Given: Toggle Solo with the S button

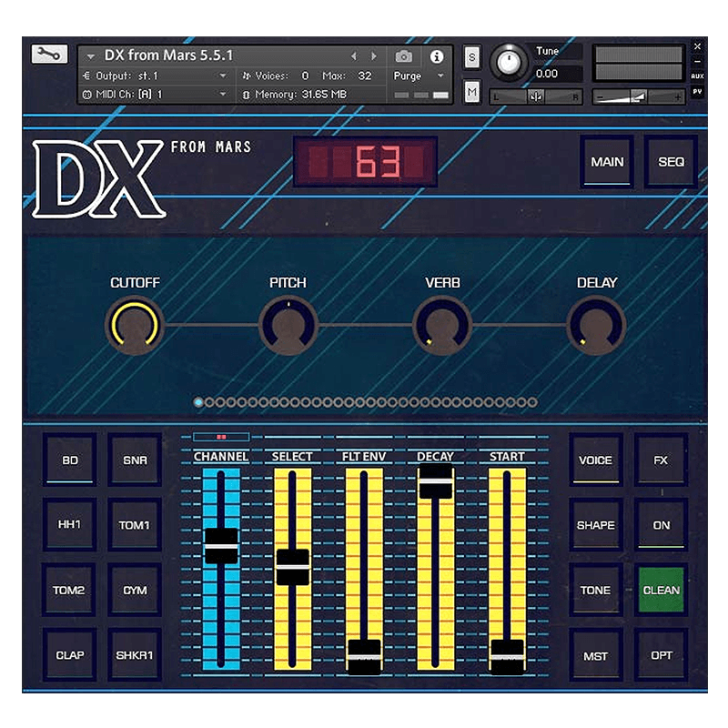Looking at the screenshot, I should coord(471,57).
